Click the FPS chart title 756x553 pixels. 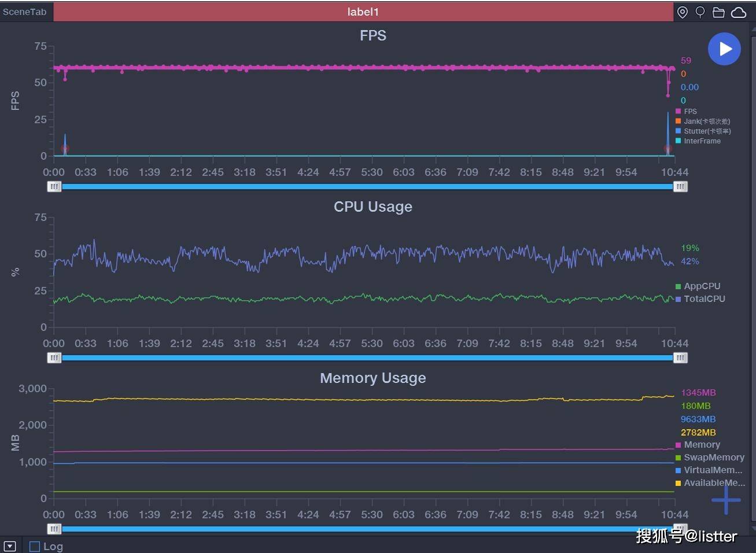(373, 35)
